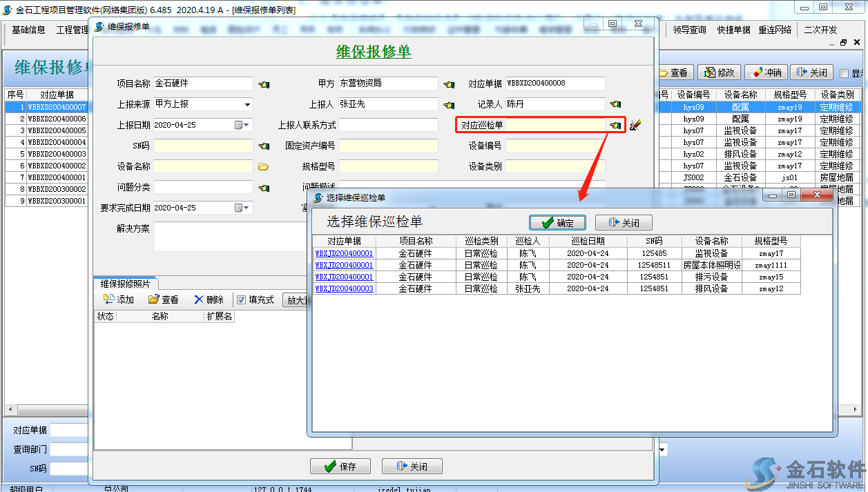Screen dimensions: 868x492
Task: Click the lookup icon next to 问题分类
Action: 264,188
